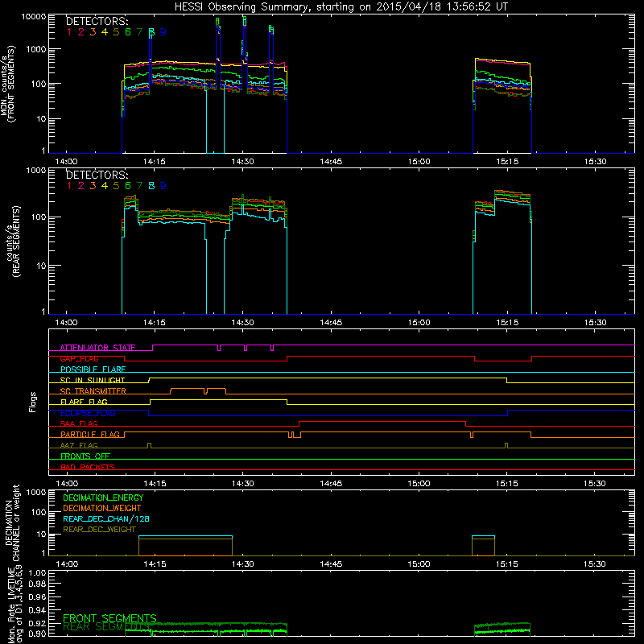Click the ATTENUATOR_STATE flag label
The image size is (644, 644).
(97, 348)
